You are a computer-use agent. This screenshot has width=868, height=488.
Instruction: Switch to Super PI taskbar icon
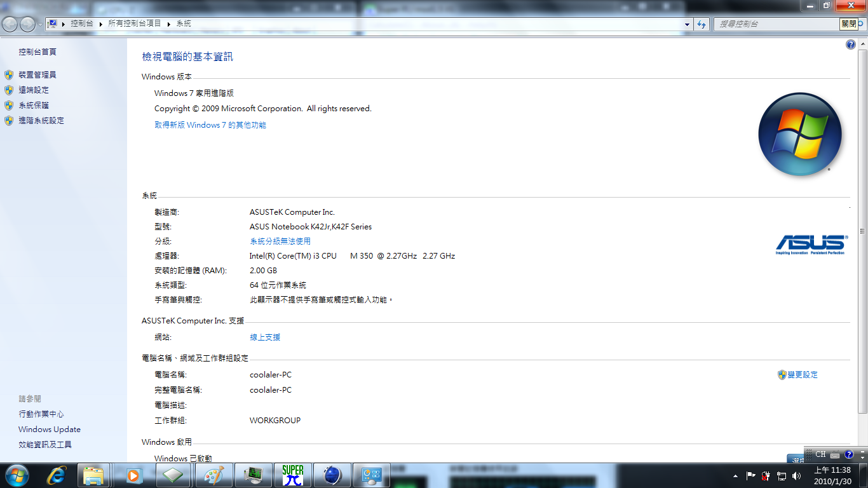click(292, 475)
